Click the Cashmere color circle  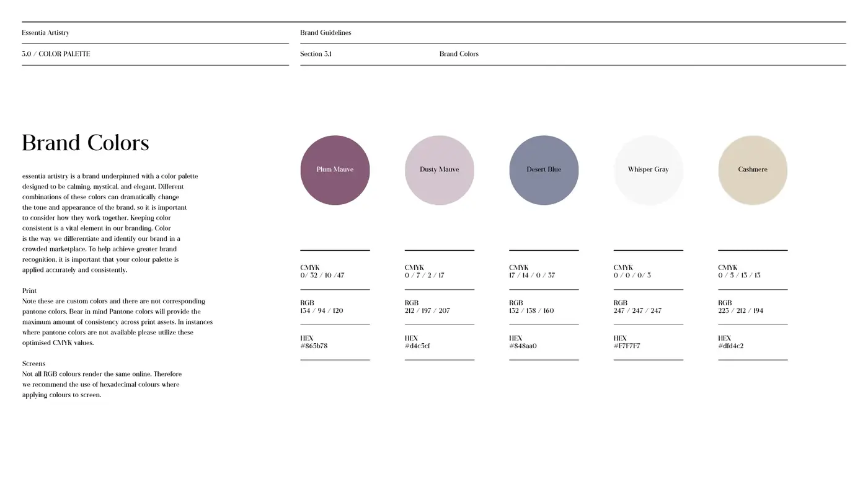[753, 170]
